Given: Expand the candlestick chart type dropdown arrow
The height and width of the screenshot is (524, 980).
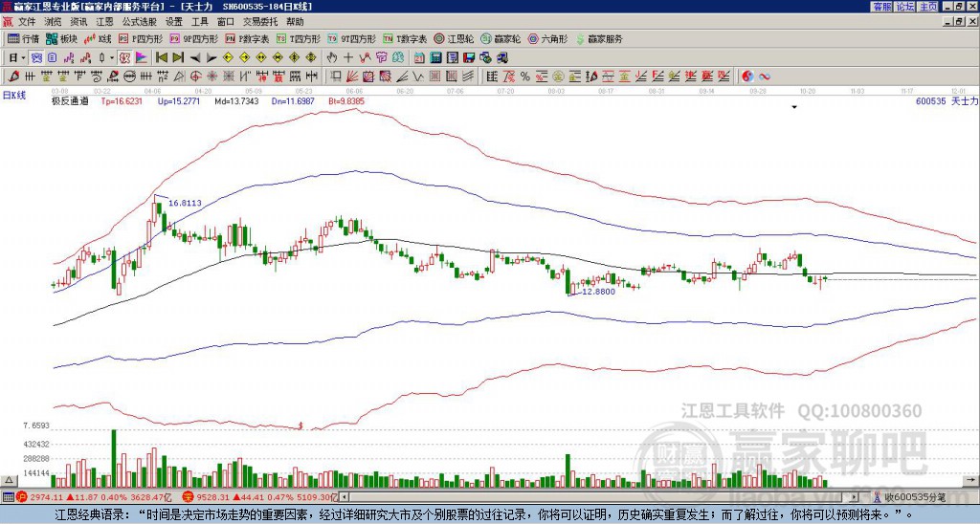Looking at the screenshot, I should (112, 58).
